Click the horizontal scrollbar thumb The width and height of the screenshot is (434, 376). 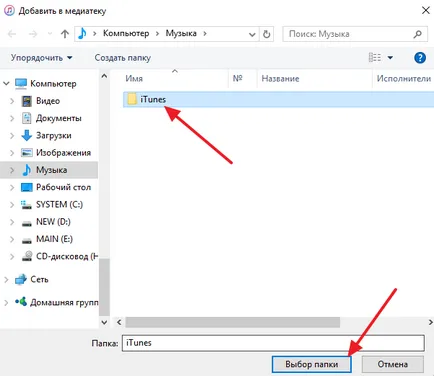tap(233, 322)
